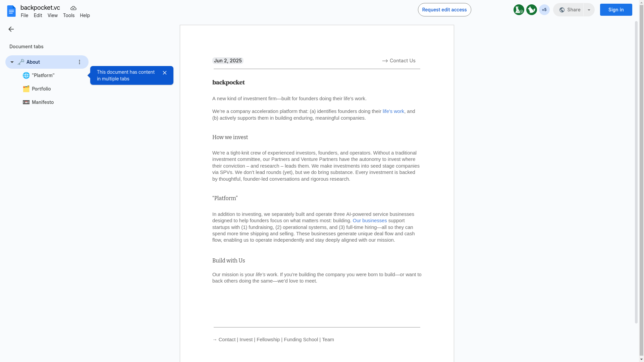Close the multiple tabs tooltip
This screenshot has width=644, height=362.
click(x=165, y=73)
